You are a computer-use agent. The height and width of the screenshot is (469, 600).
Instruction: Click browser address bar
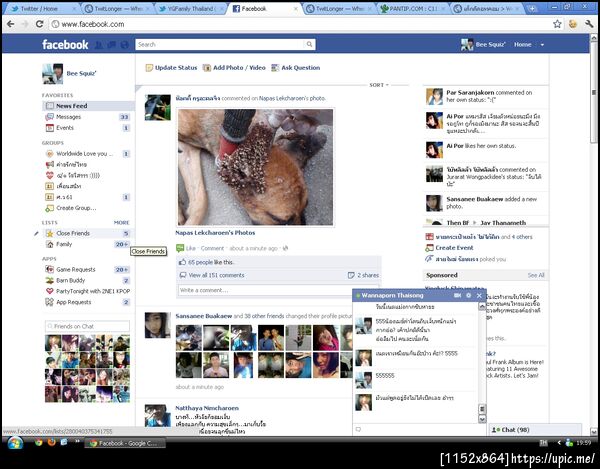[300, 24]
